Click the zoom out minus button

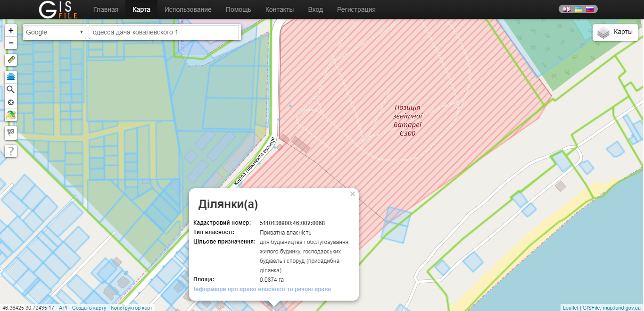(11, 43)
